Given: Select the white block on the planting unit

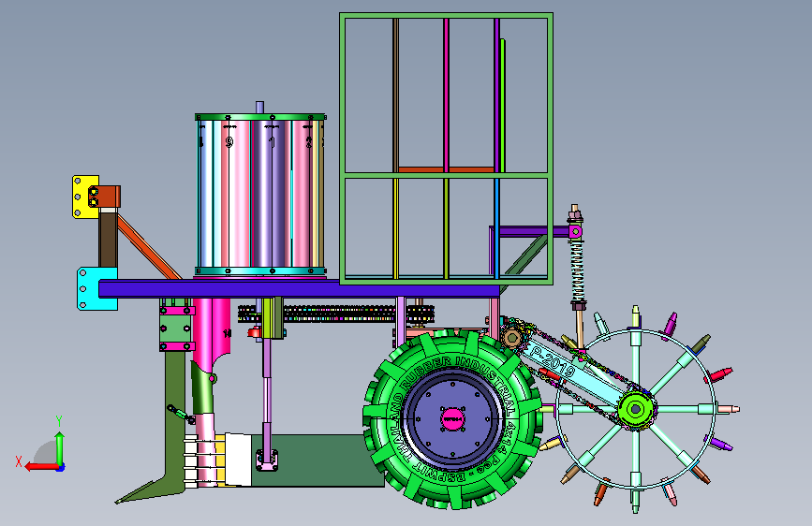Looking at the screenshot, I should (x=238, y=460).
